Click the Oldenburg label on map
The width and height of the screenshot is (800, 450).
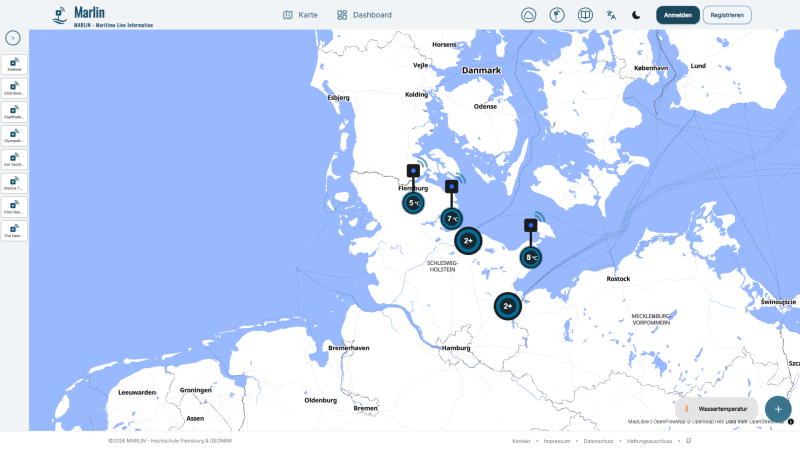tap(320, 400)
